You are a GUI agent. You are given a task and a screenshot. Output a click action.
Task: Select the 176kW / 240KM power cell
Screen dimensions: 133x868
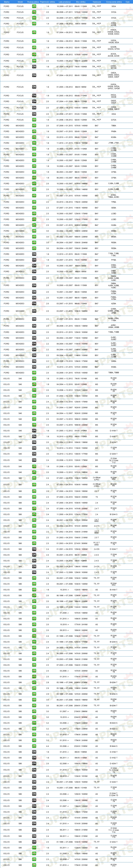pos(81,202)
